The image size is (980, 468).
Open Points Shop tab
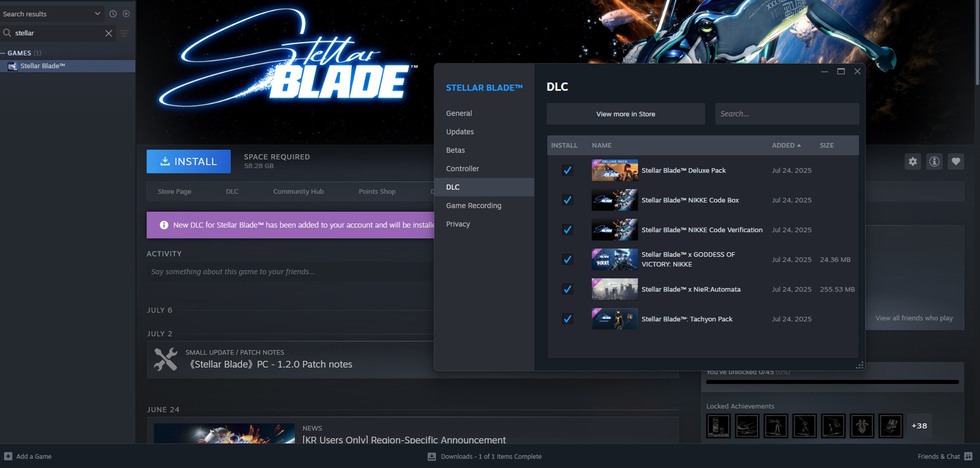[377, 192]
